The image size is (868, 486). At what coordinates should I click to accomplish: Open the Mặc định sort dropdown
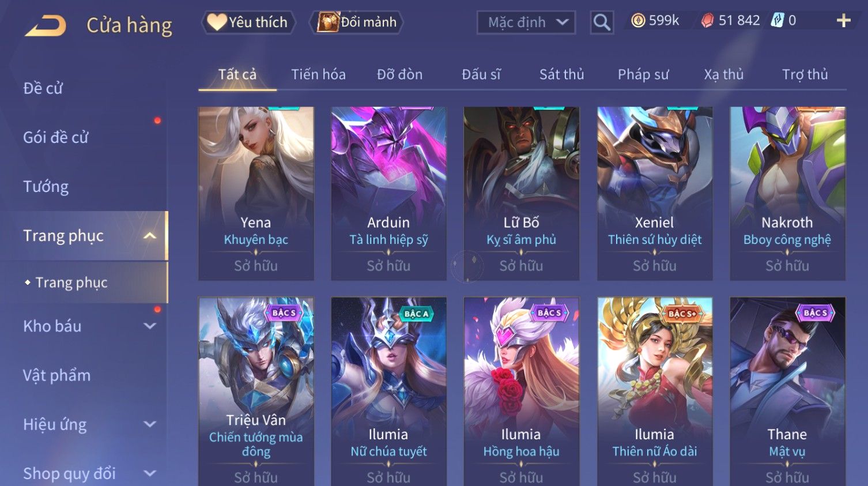[x=526, y=22]
